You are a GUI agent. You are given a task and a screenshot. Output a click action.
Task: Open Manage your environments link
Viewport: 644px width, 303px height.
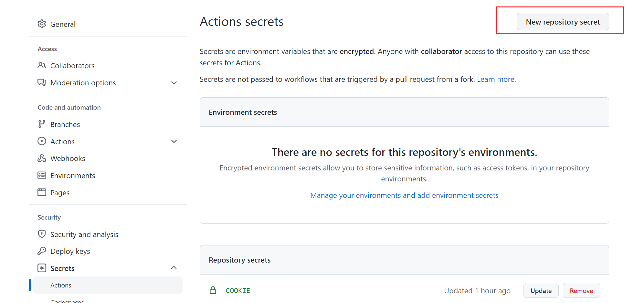pyautogui.click(x=404, y=195)
